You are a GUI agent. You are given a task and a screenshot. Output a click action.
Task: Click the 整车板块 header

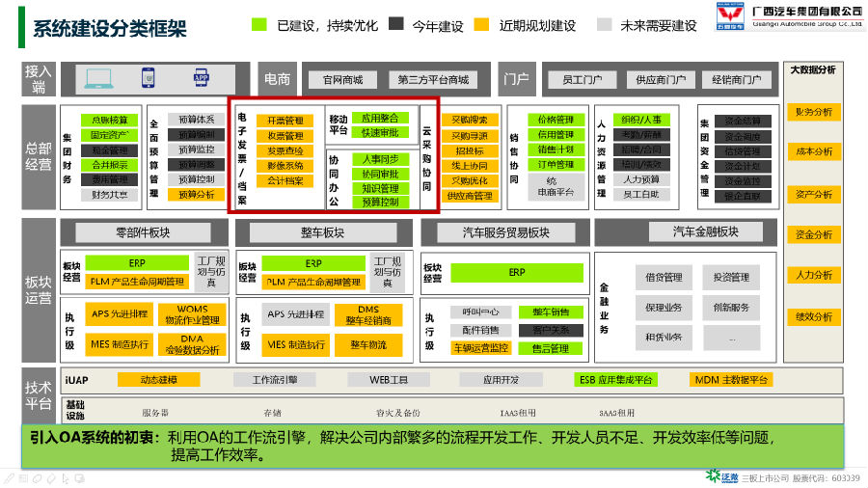(x=323, y=233)
